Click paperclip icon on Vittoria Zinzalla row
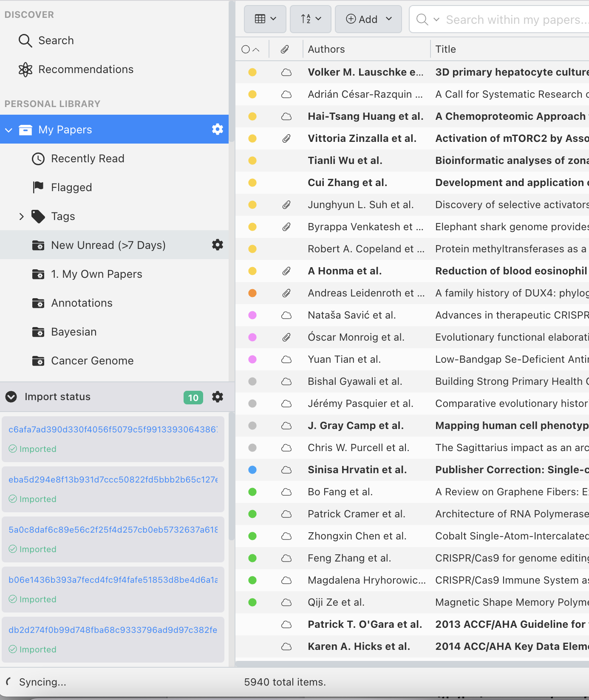Viewport: 589px width, 700px height. pos(286,138)
